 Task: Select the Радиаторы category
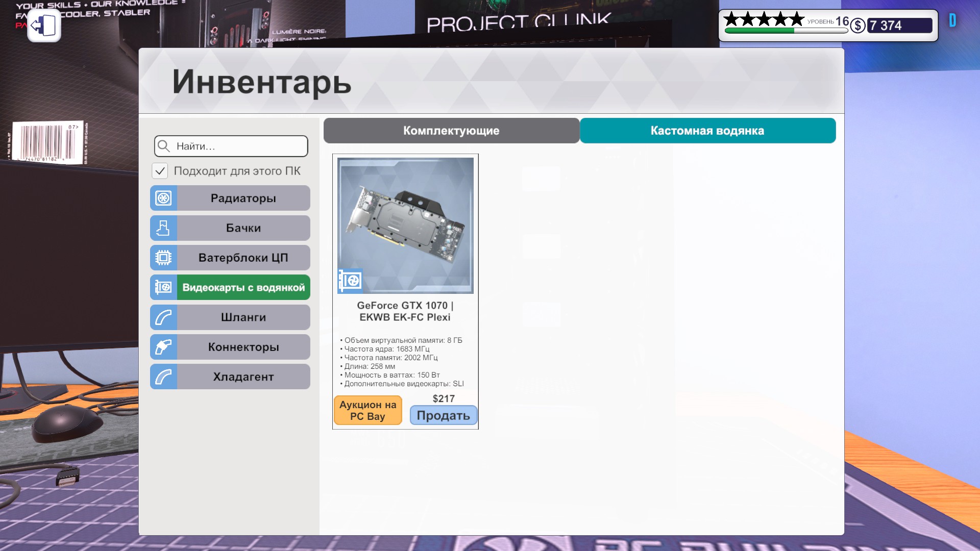(x=243, y=198)
